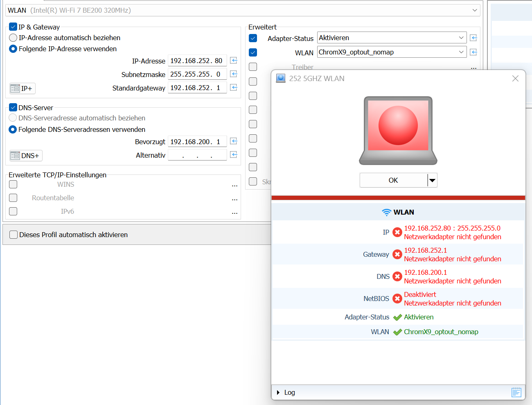532x405 pixels.
Task: Click the import arrow next to WLAN profile dropdown
Action: point(473,52)
